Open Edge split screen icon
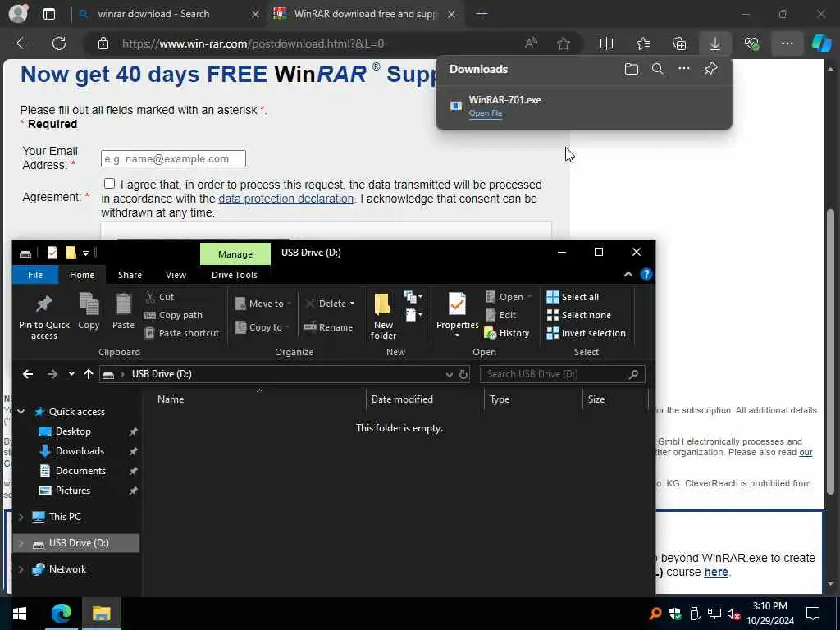The width and height of the screenshot is (840, 630). [x=606, y=43]
